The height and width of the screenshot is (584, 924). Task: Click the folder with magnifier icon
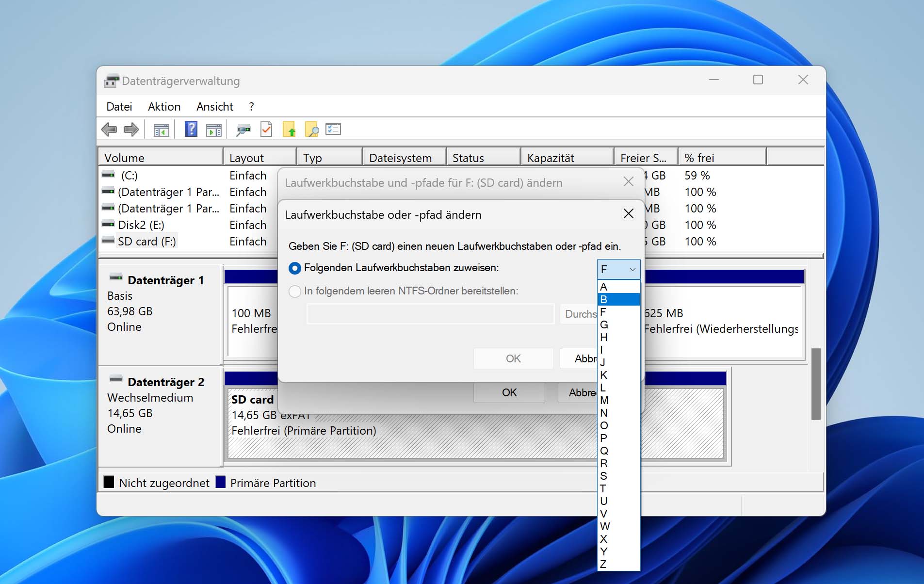pos(311,129)
